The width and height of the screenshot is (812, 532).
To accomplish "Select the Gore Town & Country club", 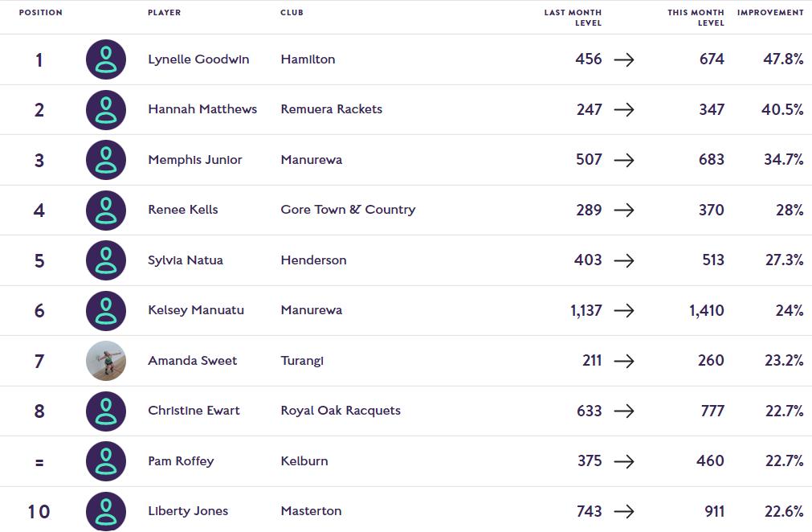I will tap(348, 210).
